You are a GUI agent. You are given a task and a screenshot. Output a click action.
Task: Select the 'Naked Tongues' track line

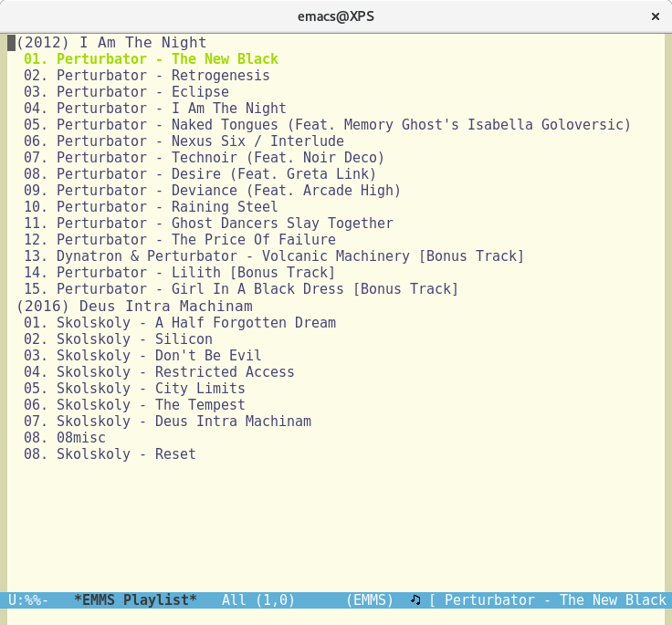327,125
